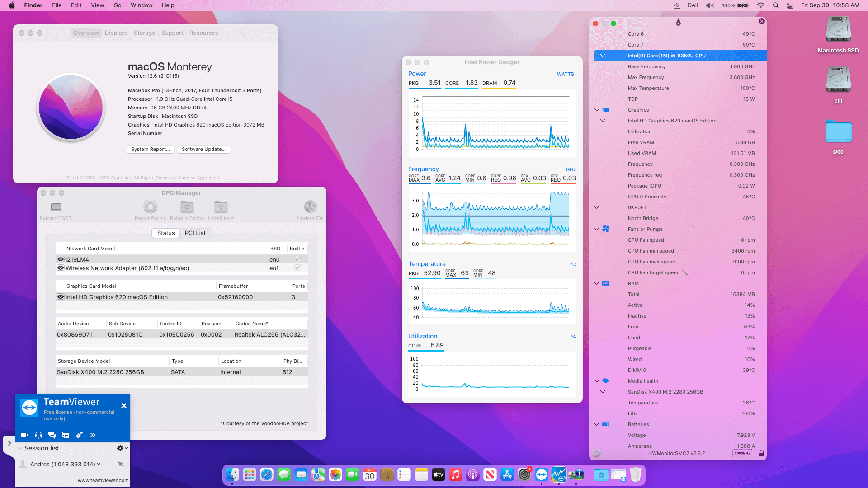The image size is (868, 488).
Task: Collapse Fans or Pumps section
Action: [x=597, y=229]
